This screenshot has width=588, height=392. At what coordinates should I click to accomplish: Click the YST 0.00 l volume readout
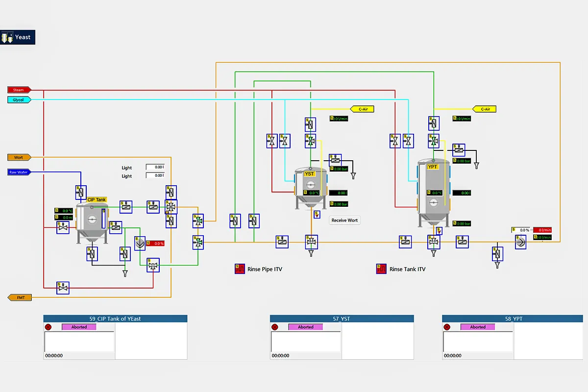(339, 193)
